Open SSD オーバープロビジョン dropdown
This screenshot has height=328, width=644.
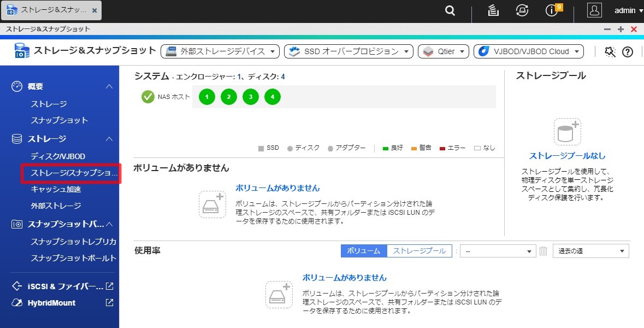click(348, 51)
